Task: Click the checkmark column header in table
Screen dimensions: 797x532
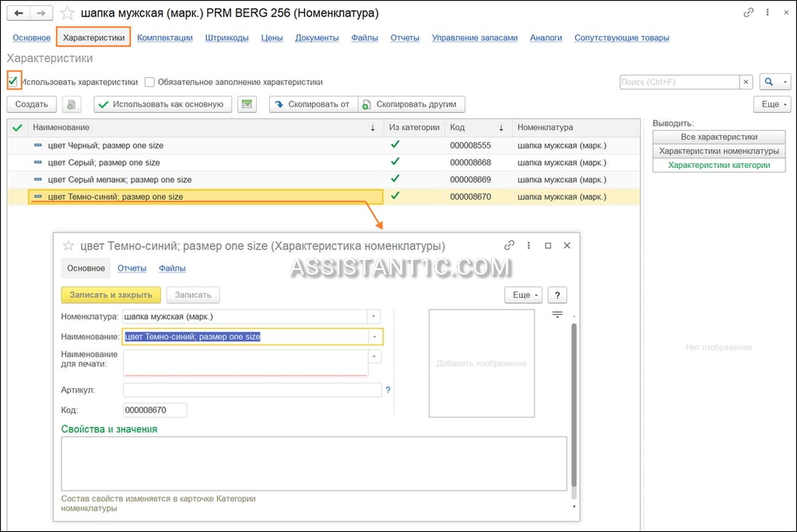Action: [17, 128]
